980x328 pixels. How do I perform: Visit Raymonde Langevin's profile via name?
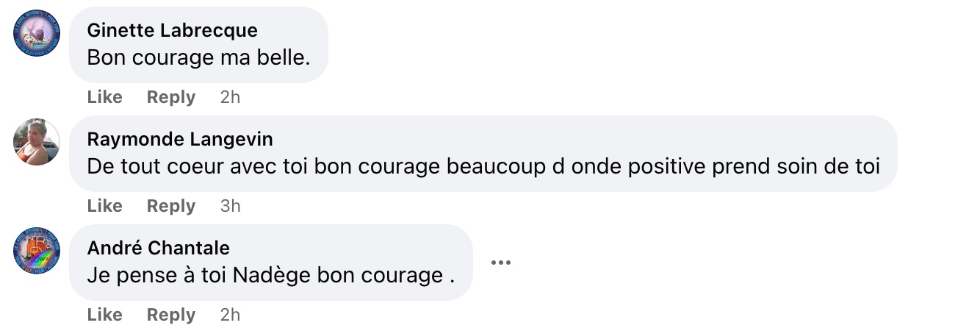click(x=180, y=139)
